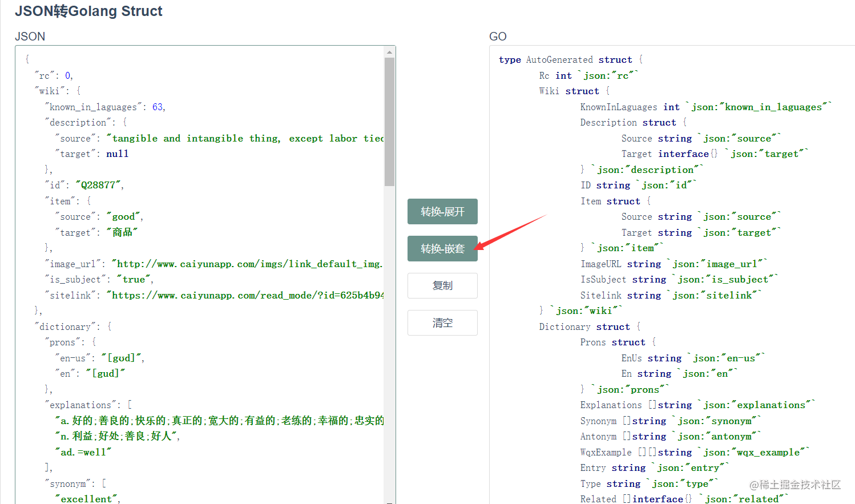Click the IsSubject string field

pos(679,280)
